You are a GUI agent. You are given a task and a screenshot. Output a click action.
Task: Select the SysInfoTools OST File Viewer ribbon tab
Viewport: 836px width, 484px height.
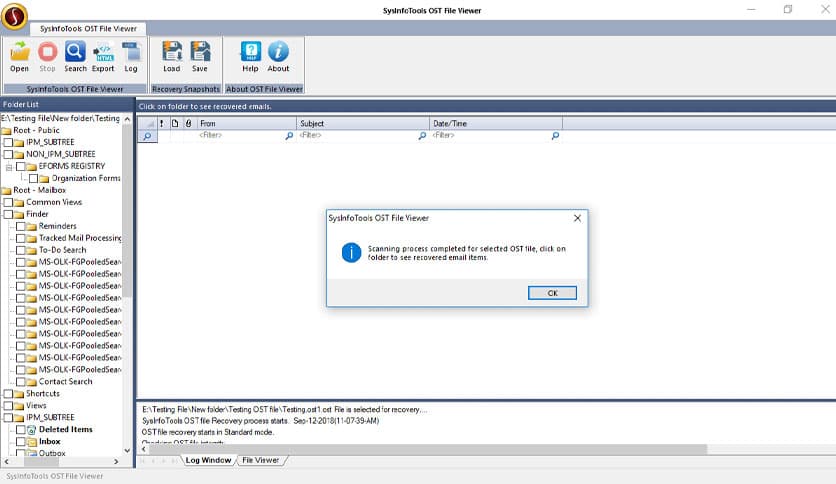click(x=88, y=29)
